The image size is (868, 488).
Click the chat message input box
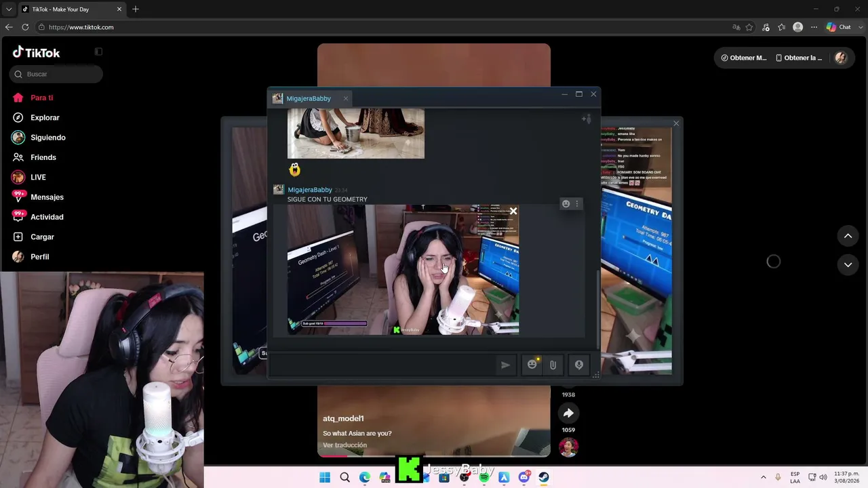[382, 365]
